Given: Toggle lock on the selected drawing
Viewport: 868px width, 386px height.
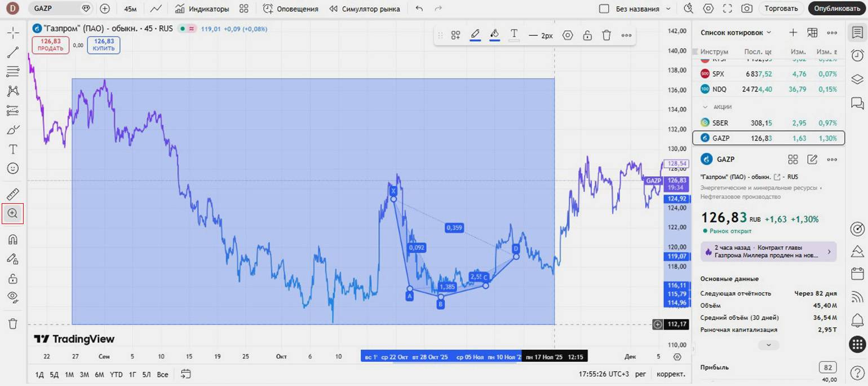Looking at the screenshot, I should coord(587,35).
